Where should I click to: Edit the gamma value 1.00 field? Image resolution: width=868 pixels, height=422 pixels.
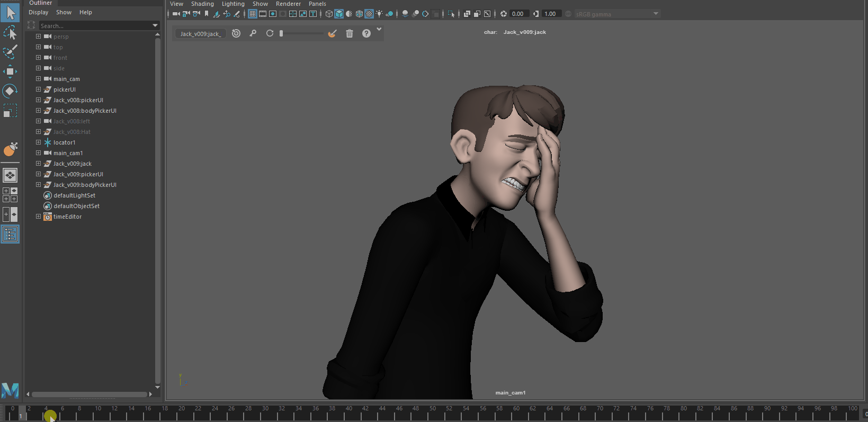[x=551, y=14]
